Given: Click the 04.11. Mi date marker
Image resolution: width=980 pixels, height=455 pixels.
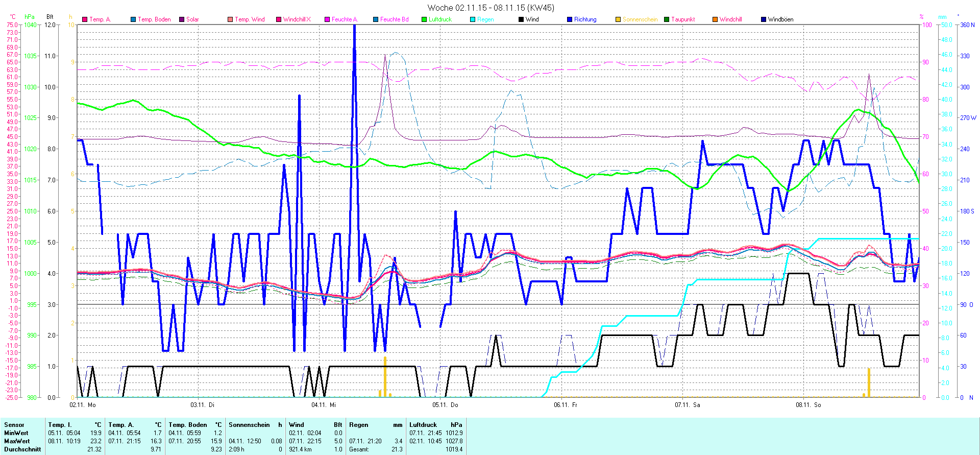Looking at the screenshot, I should tap(324, 405).
